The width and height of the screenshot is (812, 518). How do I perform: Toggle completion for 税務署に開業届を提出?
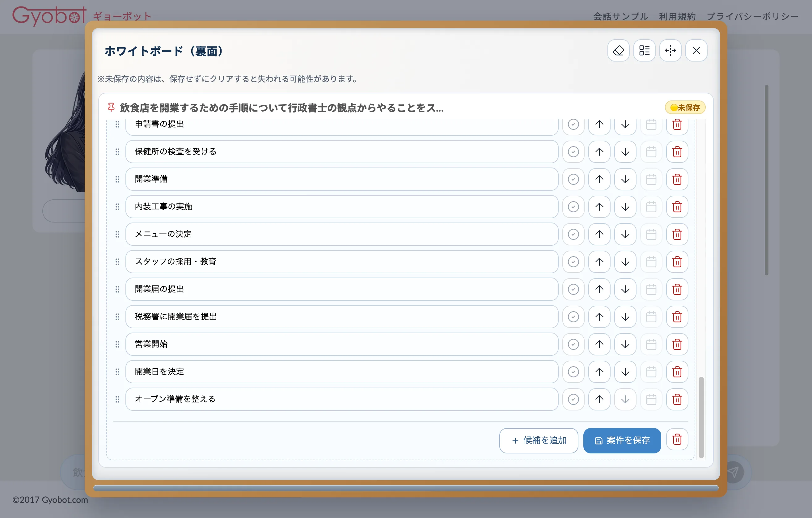coord(573,317)
